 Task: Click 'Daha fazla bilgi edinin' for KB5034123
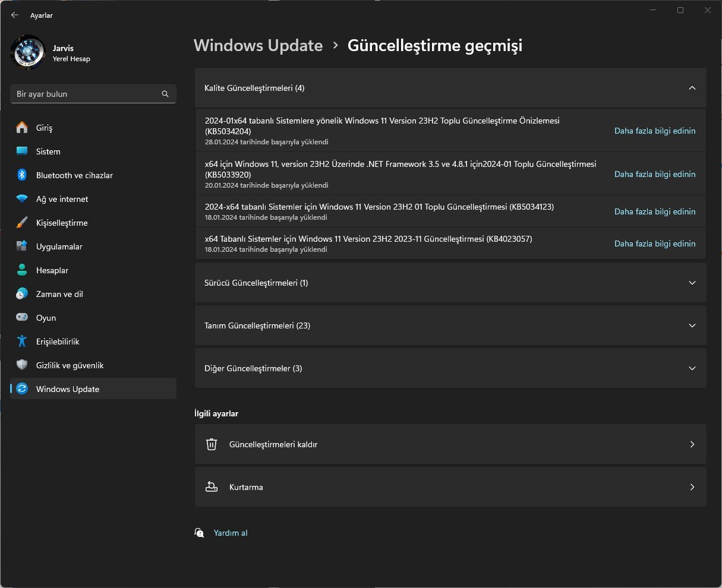(655, 211)
